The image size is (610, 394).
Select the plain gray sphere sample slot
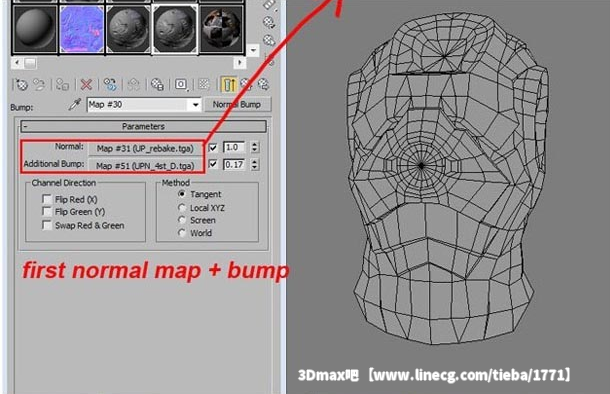[35, 29]
